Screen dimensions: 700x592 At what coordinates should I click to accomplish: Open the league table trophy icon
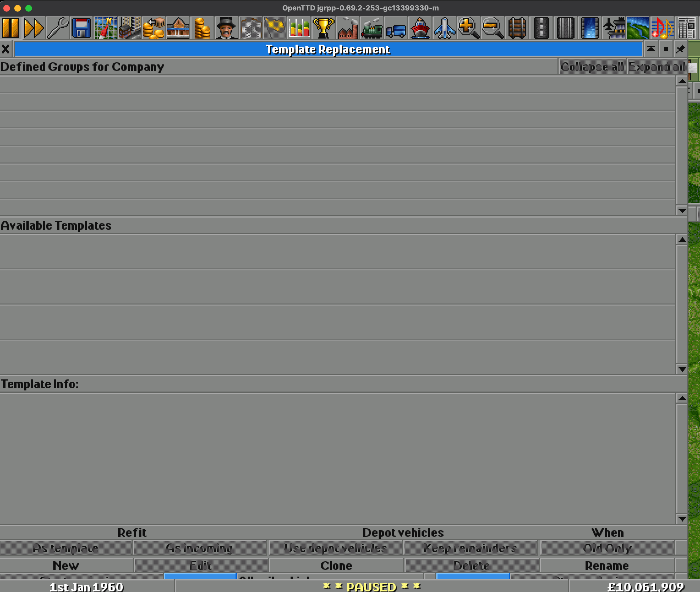pos(323,28)
